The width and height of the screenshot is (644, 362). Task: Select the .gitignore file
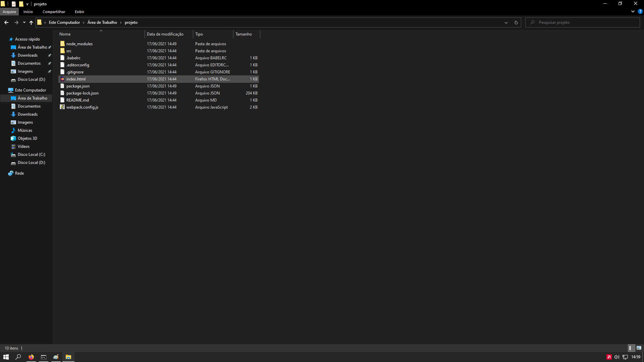(x=159, y=72)
